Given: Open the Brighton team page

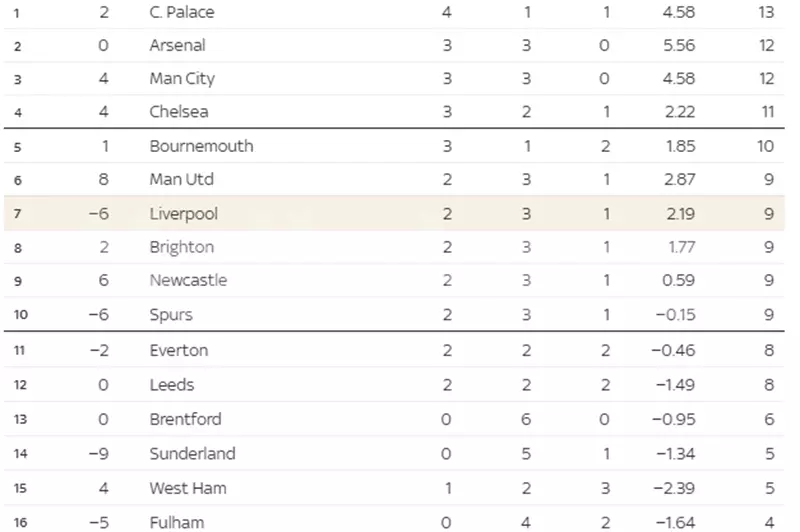Looking at the screenshot, I should (x=181, y=247).
